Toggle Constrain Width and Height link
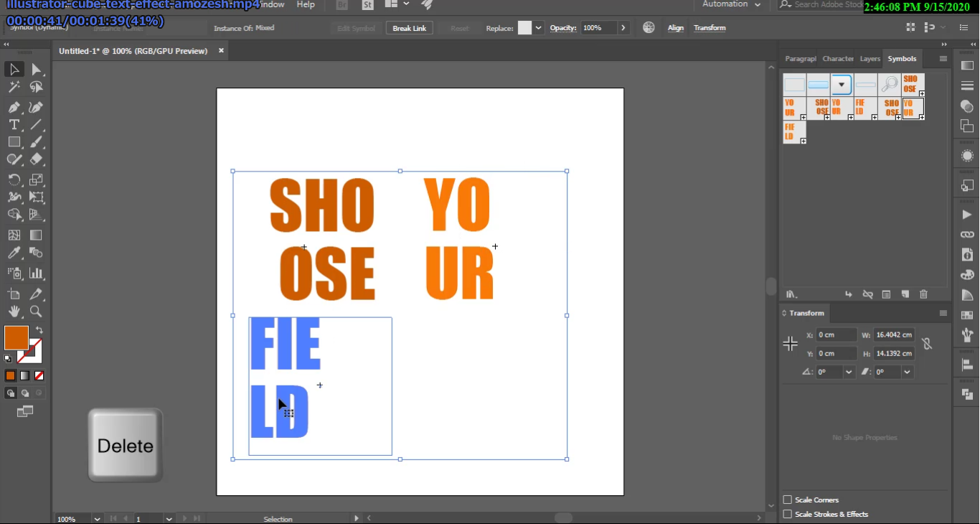The height and width of the screenshot is (524, 980). [x=927, y=344]
